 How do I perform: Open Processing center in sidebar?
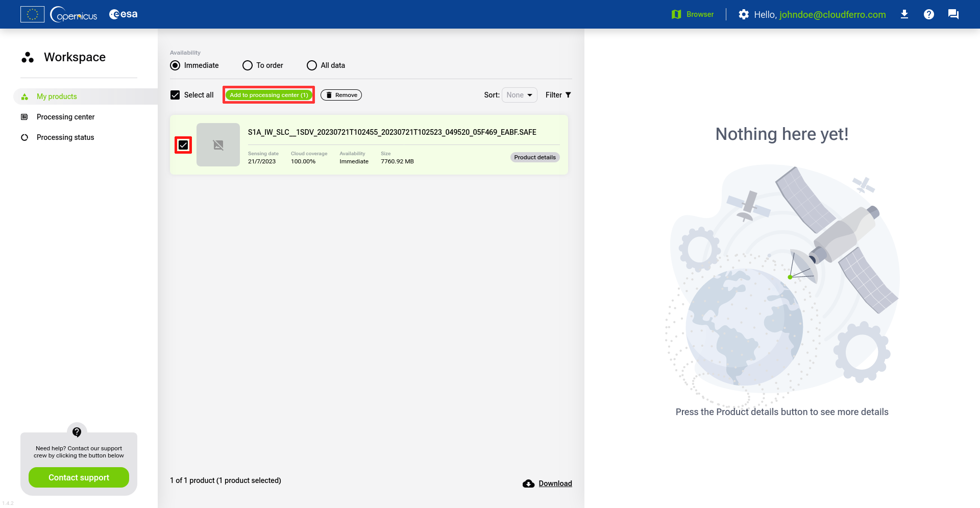pyautogui.click(x=65, y=117)
